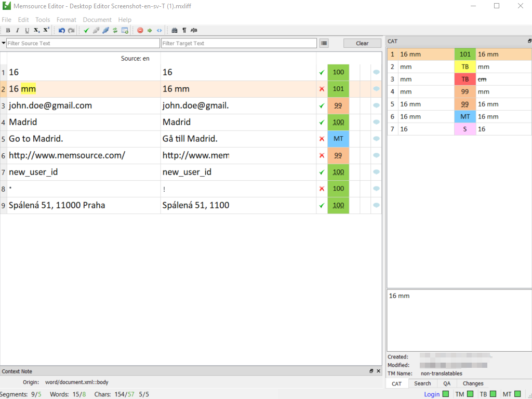The image size is (532, 399).
Task: Open the source column dropdown arrow
Action: coord(4,43)
